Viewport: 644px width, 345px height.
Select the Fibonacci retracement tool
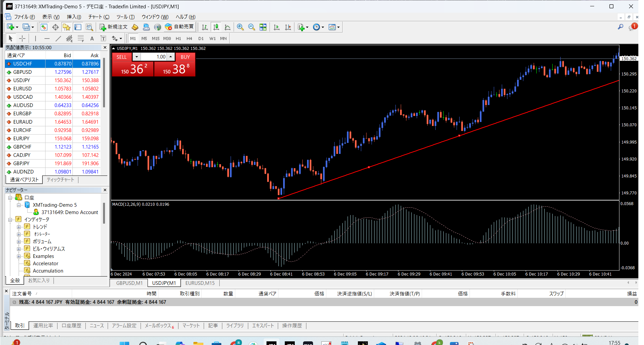tap(81, 39)
